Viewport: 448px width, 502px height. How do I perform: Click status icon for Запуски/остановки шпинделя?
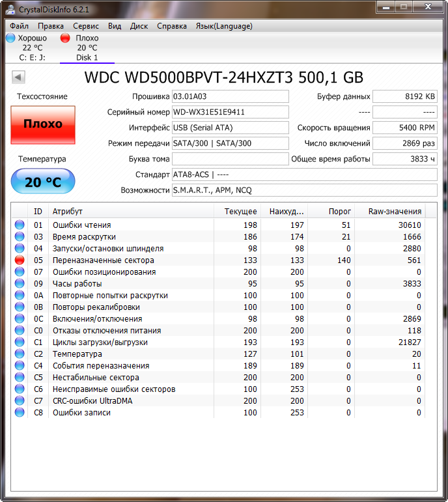pos(20,249)
